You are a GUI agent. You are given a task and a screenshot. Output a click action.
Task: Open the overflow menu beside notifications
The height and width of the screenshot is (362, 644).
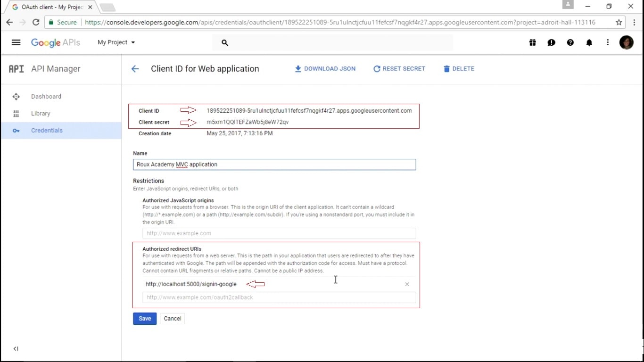pos(608,42)
